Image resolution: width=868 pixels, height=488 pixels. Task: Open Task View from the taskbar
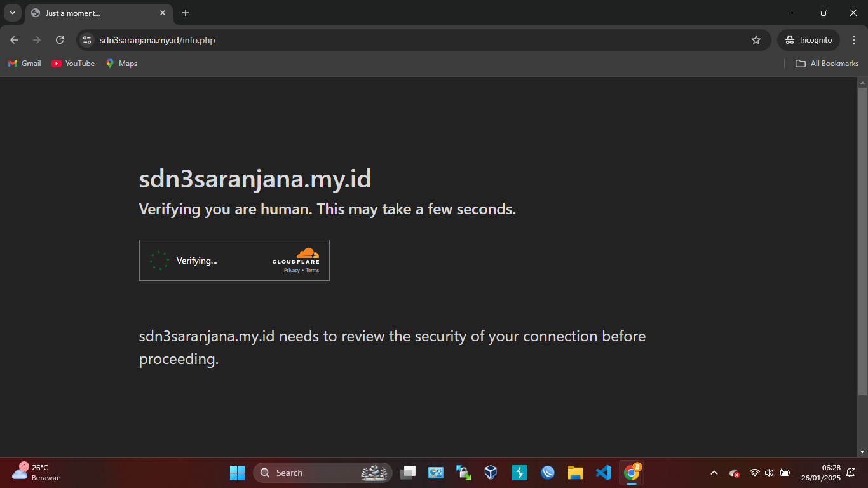coord(408,473)
